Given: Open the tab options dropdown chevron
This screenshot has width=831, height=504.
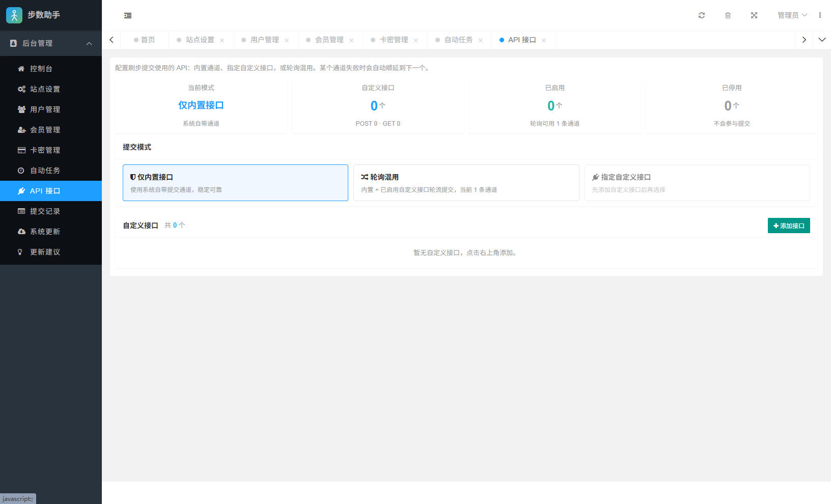Looking at the screenshot, I should pyautogui.click(x=822, y=40).
